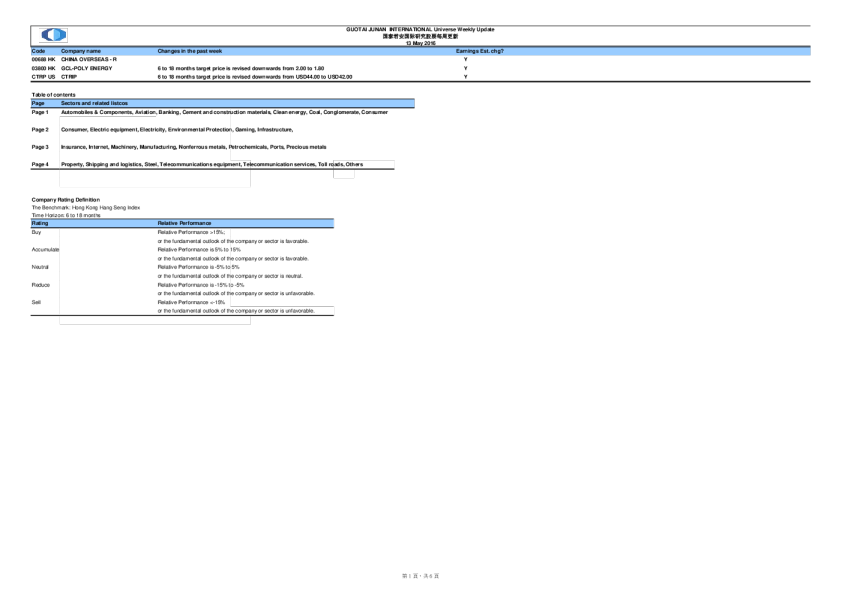Click the 'Insurance, Internet, Machinery' sector row
The width and height of the screenshot is (842, 595).
click(x=145, y=147)
